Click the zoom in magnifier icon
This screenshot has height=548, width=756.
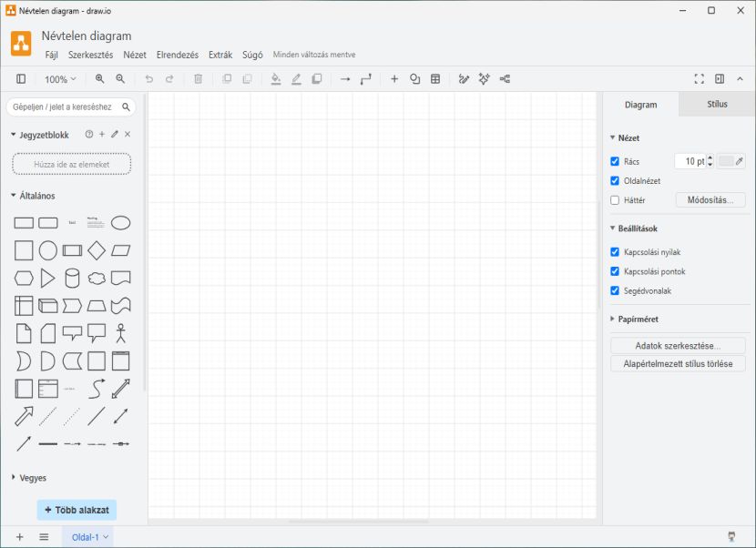100,78
